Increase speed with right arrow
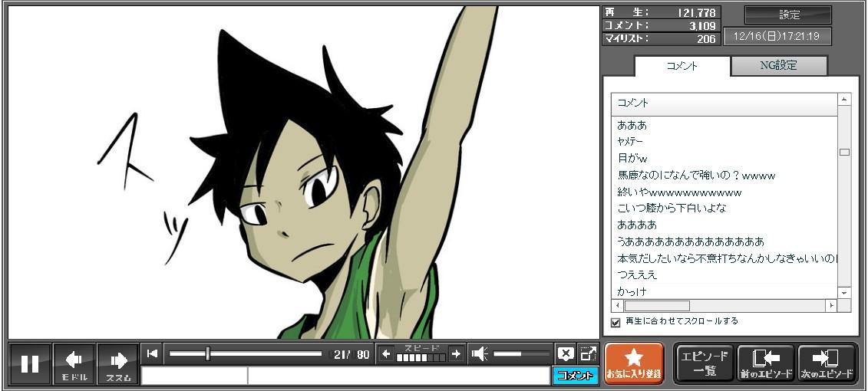 pos(456,353)
